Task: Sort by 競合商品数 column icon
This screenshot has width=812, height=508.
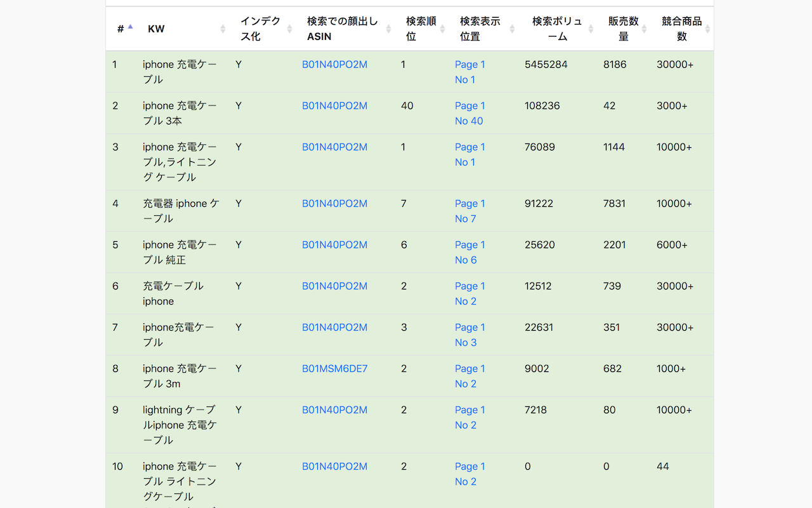Action: coord(707,29)
